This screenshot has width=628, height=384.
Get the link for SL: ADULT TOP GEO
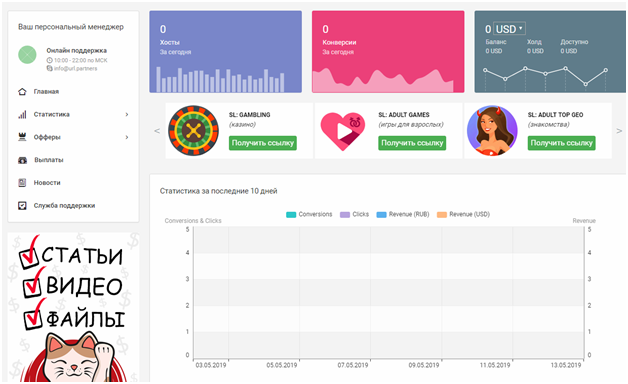(562, 143)
